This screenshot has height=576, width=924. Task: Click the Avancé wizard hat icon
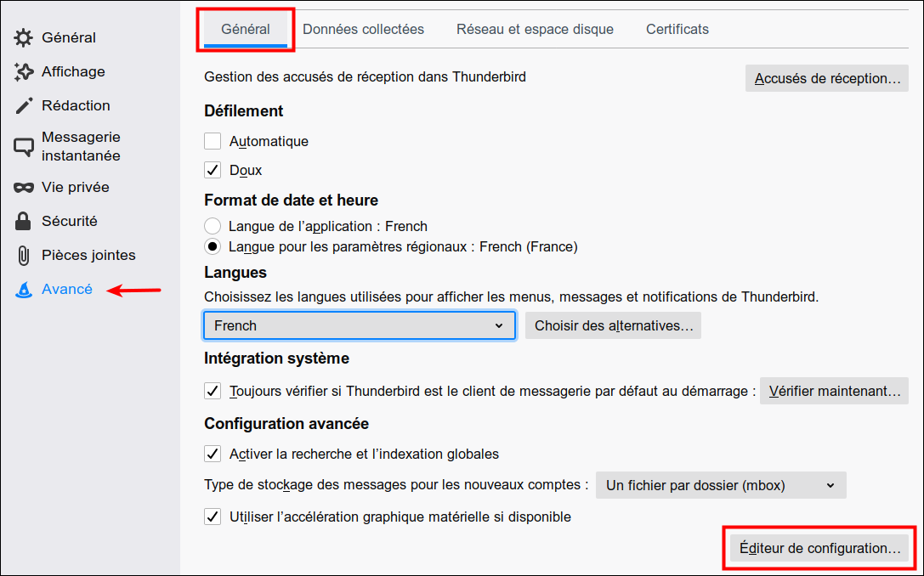pos(24,290)
